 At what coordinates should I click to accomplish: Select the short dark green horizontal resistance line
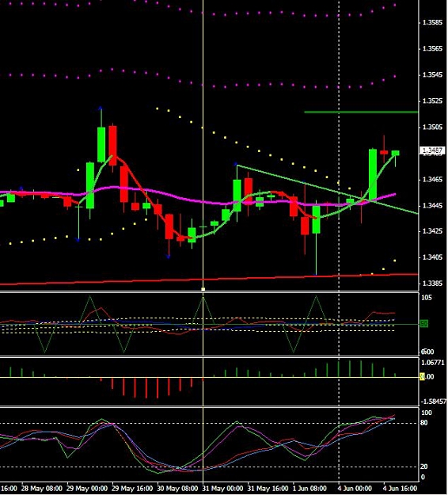(x=361, y=112)
